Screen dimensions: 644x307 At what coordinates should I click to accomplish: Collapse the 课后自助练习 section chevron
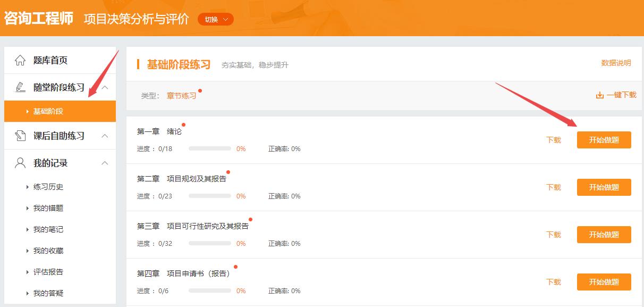click(105, 136)
